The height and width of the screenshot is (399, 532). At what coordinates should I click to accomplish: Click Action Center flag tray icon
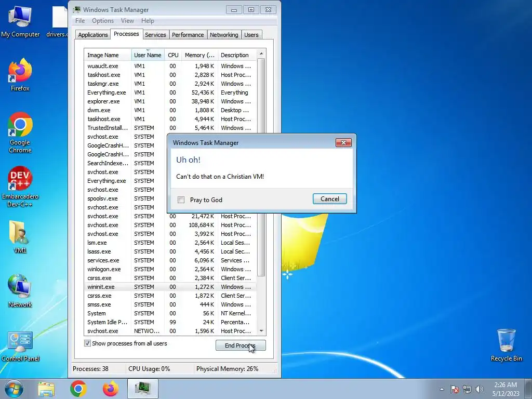[455, 389]
